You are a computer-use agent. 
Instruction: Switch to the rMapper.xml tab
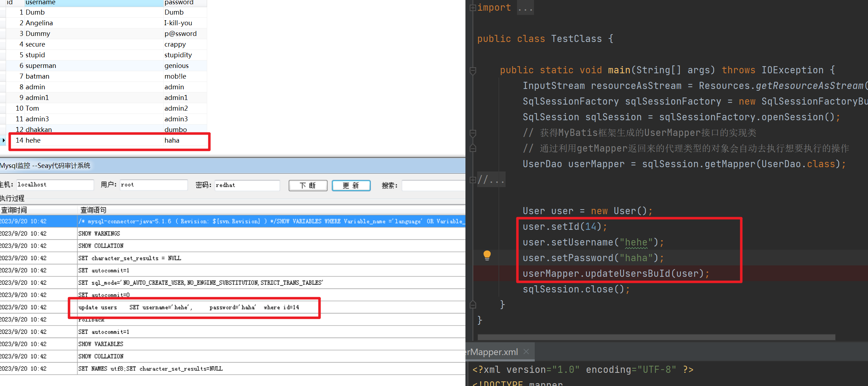(x=492, y=352)
